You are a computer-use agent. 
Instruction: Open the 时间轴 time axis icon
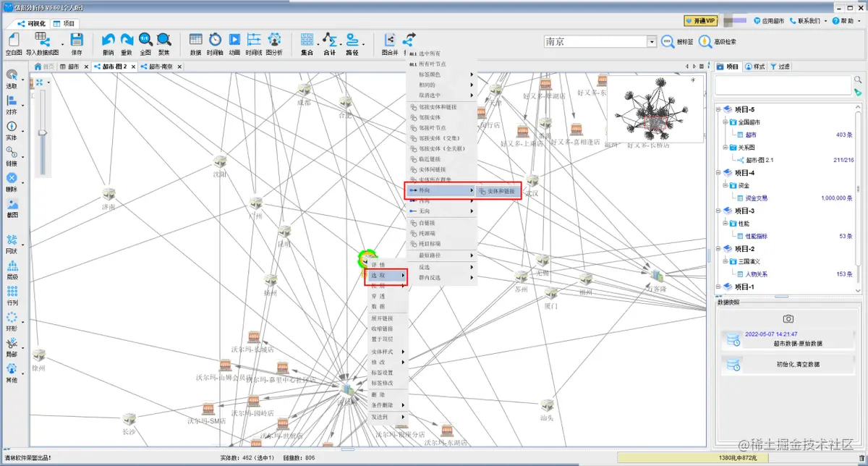point(215,40)
